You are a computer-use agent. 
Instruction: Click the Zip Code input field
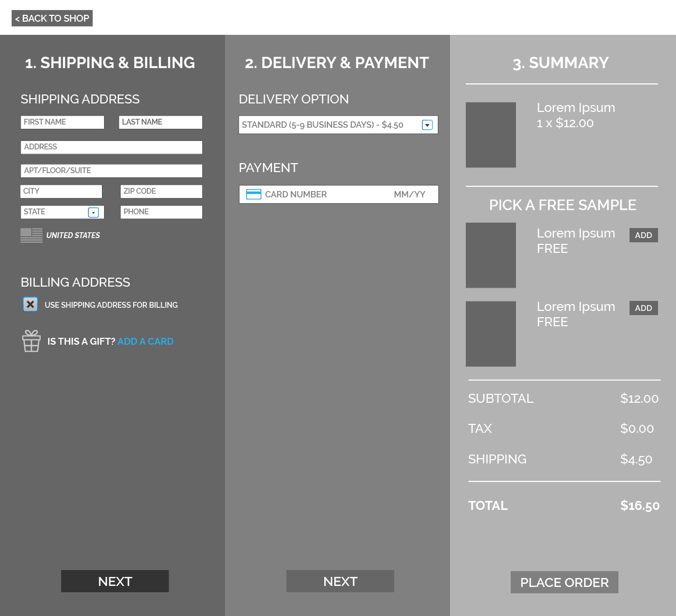[x=161, y=192]
